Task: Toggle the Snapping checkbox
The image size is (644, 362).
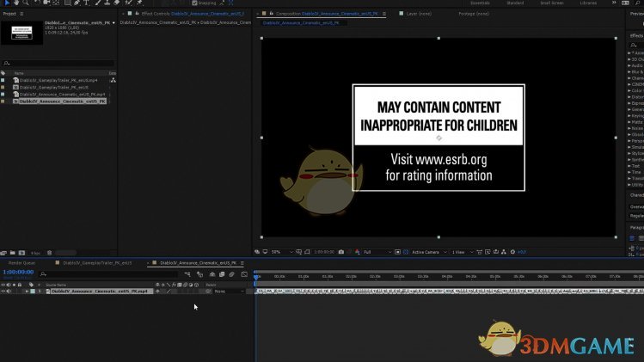Action: tap(194, 3)
